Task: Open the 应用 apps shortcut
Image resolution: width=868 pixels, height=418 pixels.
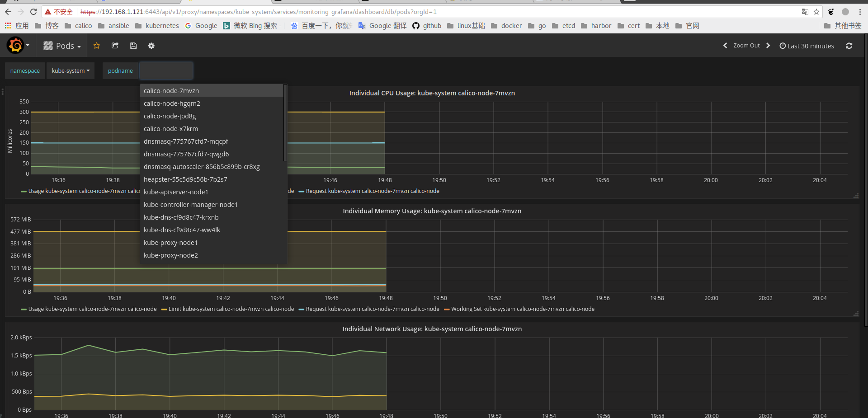Action: click(17, 25)
